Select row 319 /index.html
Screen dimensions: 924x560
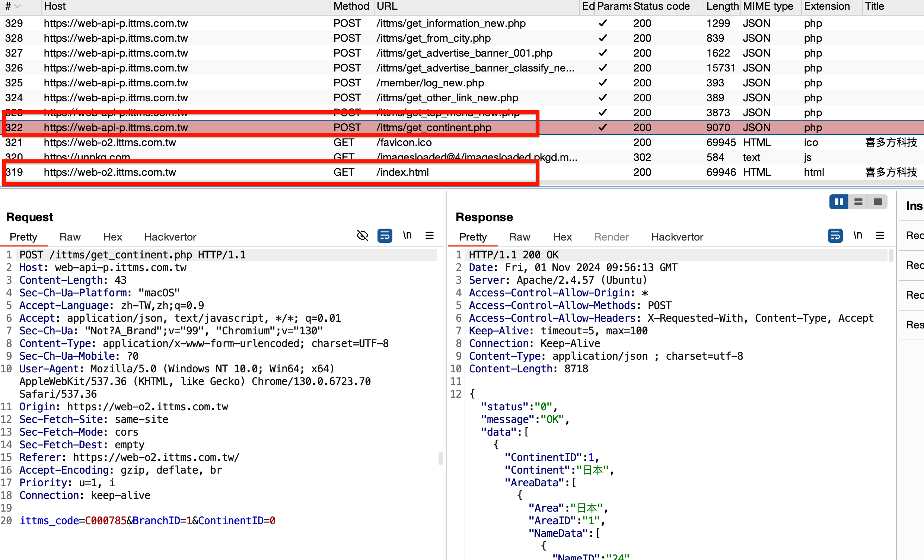click(462, 172)
